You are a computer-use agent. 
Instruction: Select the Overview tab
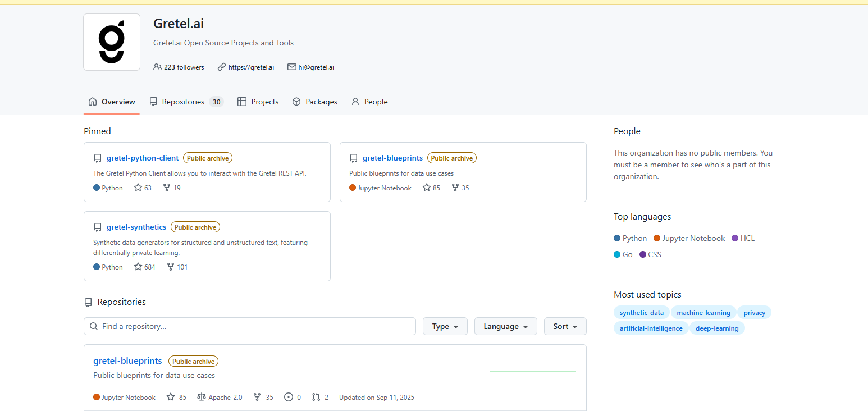(112, 102)
